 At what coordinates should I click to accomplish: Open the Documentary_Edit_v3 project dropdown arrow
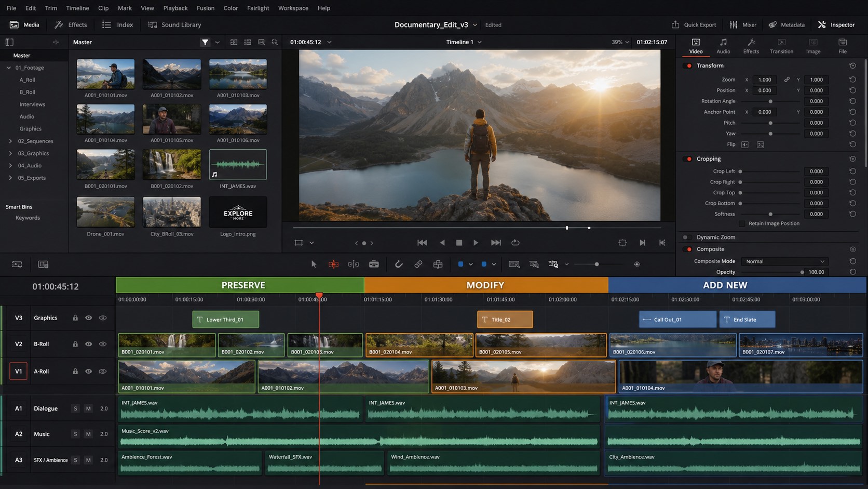pyautogui.click(x=475, y=25)
